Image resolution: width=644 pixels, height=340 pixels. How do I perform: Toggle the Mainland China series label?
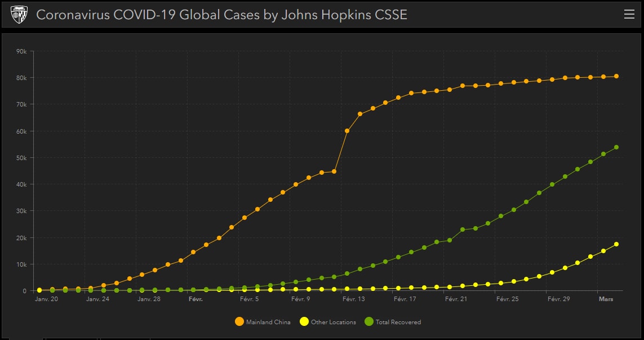[x=268, y=323]
